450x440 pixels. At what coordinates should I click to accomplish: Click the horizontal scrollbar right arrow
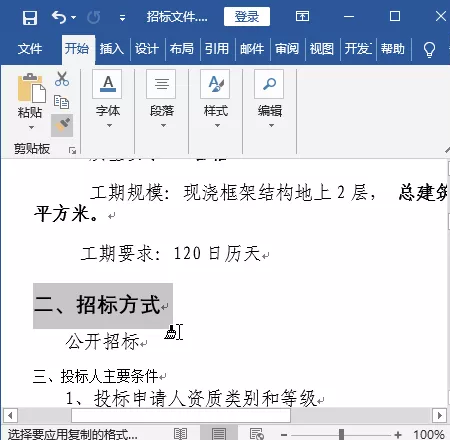click(439, 415)
